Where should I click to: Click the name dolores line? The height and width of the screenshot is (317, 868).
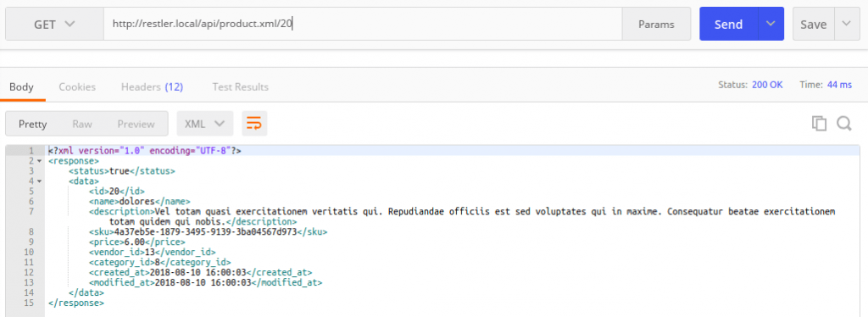tap(140, 202)
